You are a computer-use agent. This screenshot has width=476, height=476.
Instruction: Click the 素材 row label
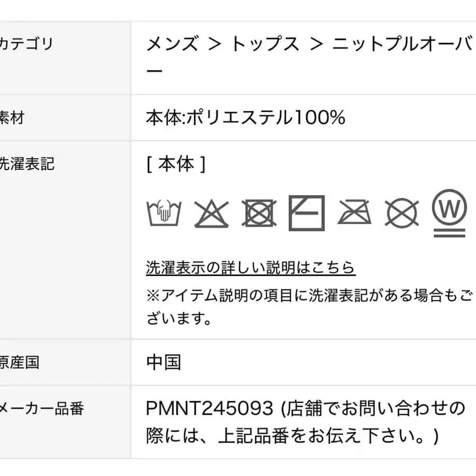pyautogui.click(x=12, y=117)
